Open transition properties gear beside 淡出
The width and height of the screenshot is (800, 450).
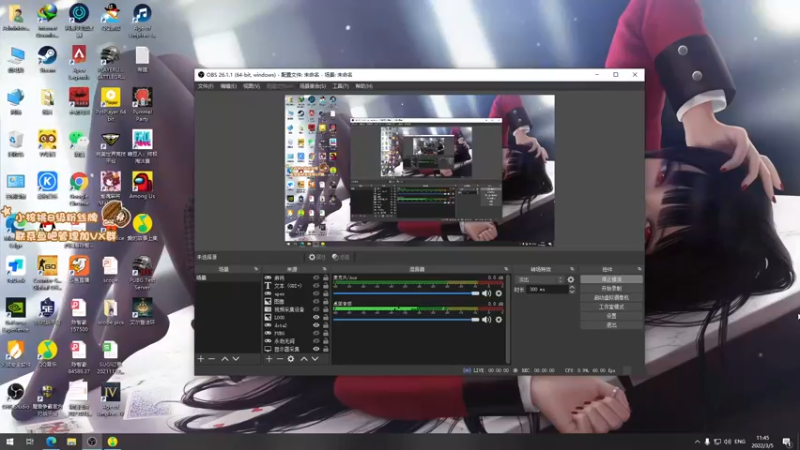click(x=571, y=280)
